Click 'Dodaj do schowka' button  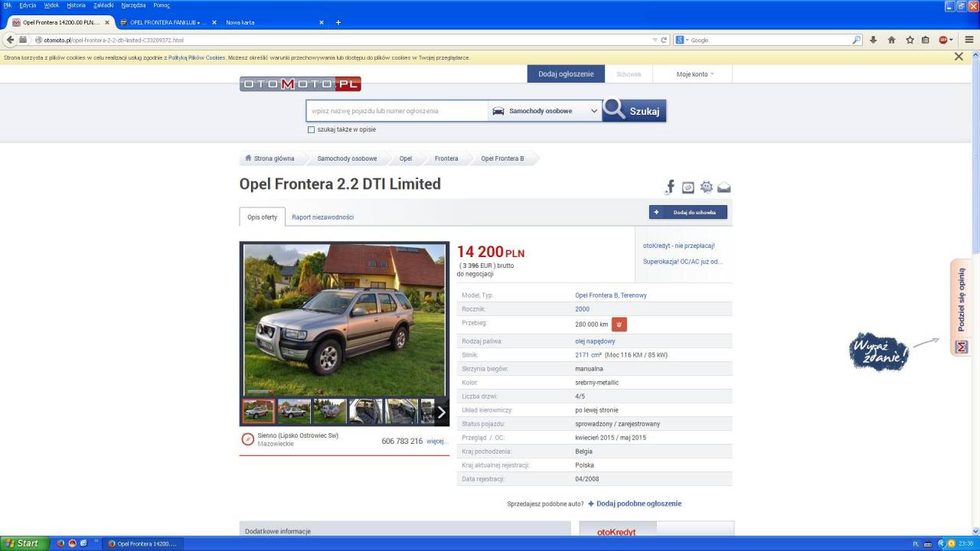tap(688, 212)
